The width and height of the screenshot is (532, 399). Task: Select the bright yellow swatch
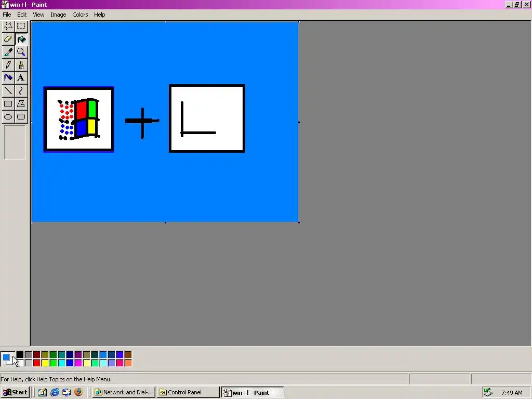45,363
